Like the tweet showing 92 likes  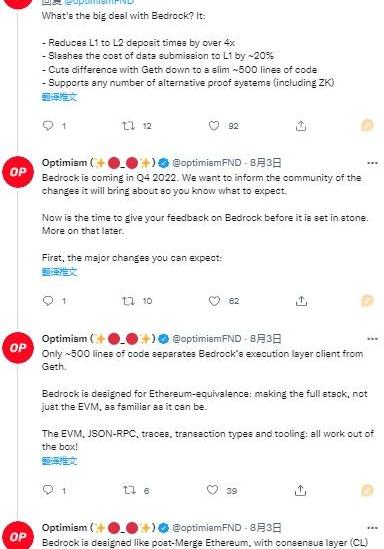[214, 126]
